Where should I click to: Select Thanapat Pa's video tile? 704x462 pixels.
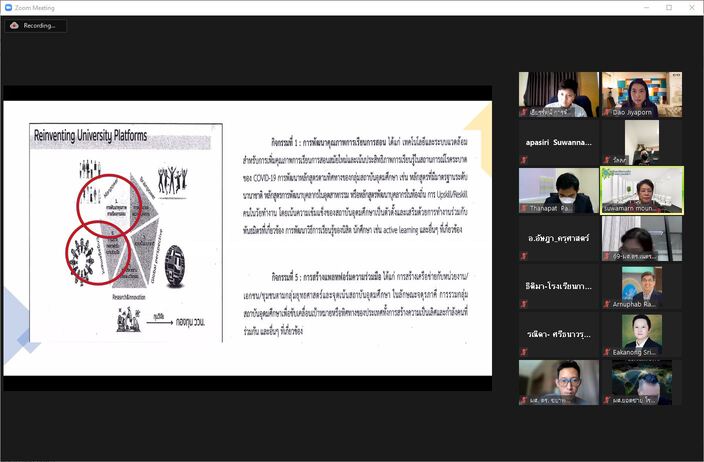[x=559, y=191]
